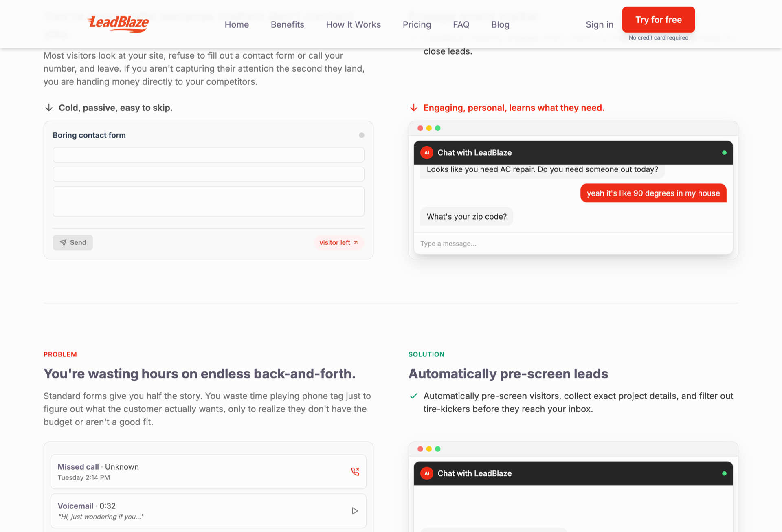This screenshot has width=782, height=532.
Task: Visit the Blog page
Action: point(501,24)
